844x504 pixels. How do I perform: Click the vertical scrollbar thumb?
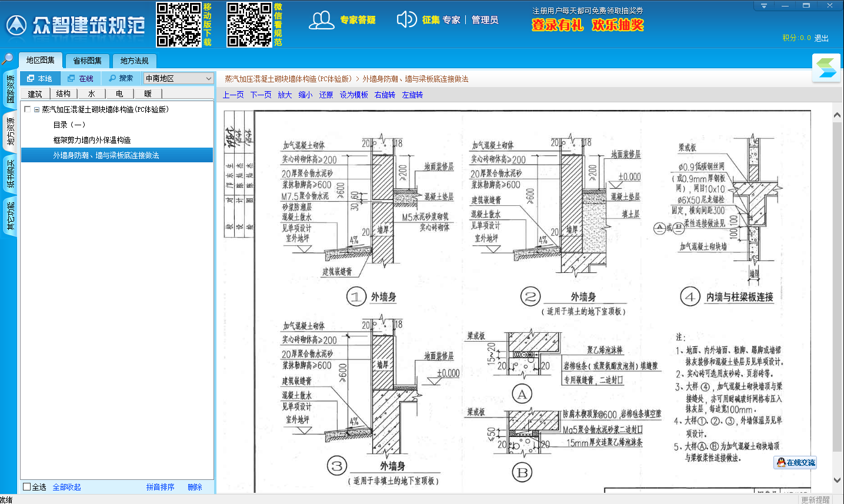click(x=838, y=286)
